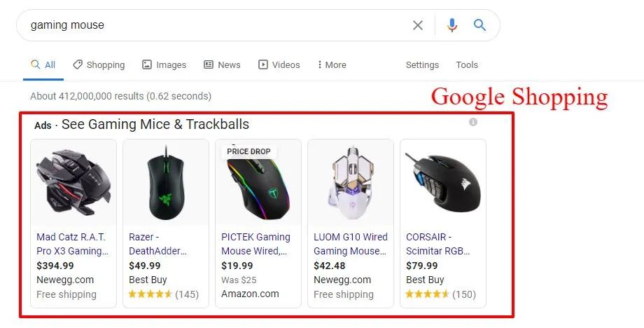Switch to the All results tab

[x=43, y=64]
